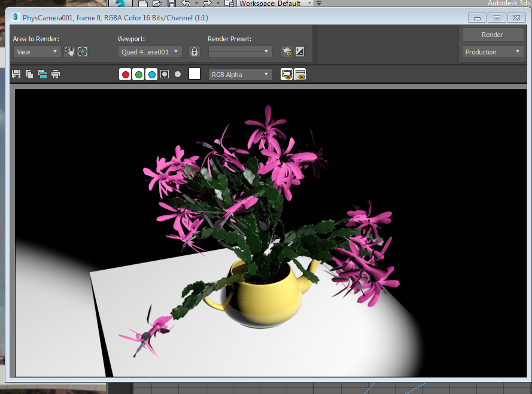Click New scene icon in main toolbar
Screen dimensions: 532x394
[x=143, y=4]
